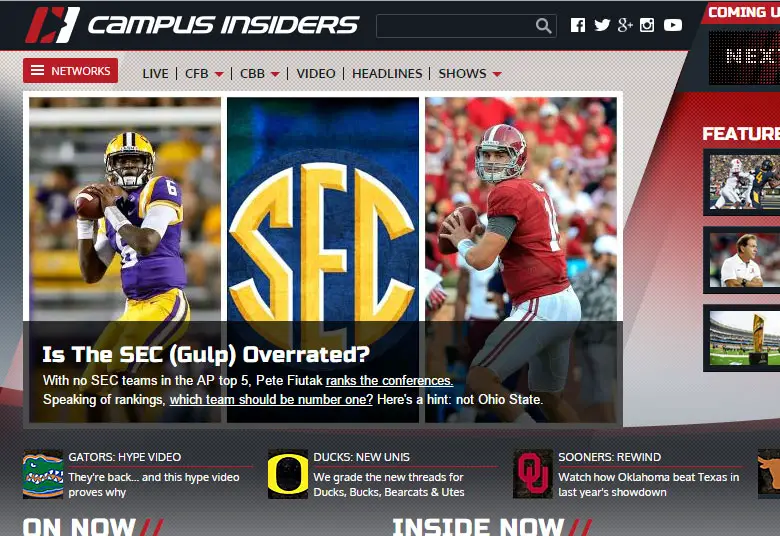Open the Twitter bird icon
The height and width of the screenshot is (536, 780).
pyautogui.click(x=602, y=25)
